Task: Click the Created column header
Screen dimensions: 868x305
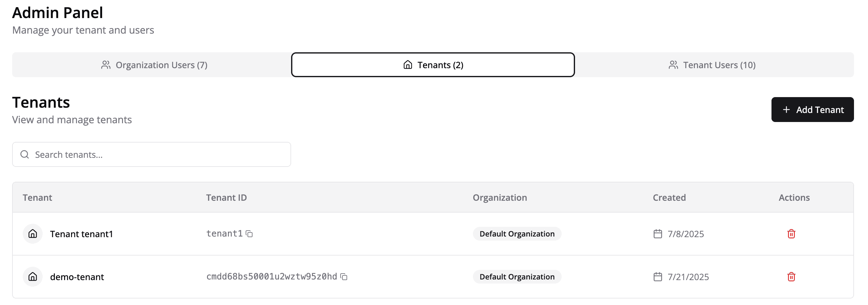Action: (x=668, y=198)
